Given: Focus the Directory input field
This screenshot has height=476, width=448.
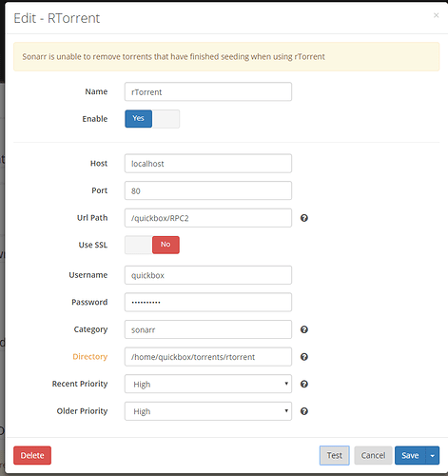Looking at the screenshot, I should [x=208, y=357].
